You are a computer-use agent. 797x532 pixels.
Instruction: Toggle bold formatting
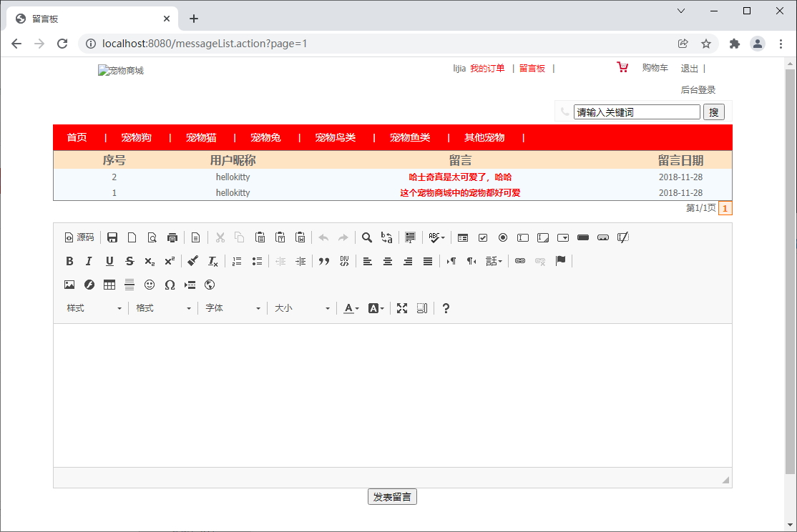coord(69,261)
